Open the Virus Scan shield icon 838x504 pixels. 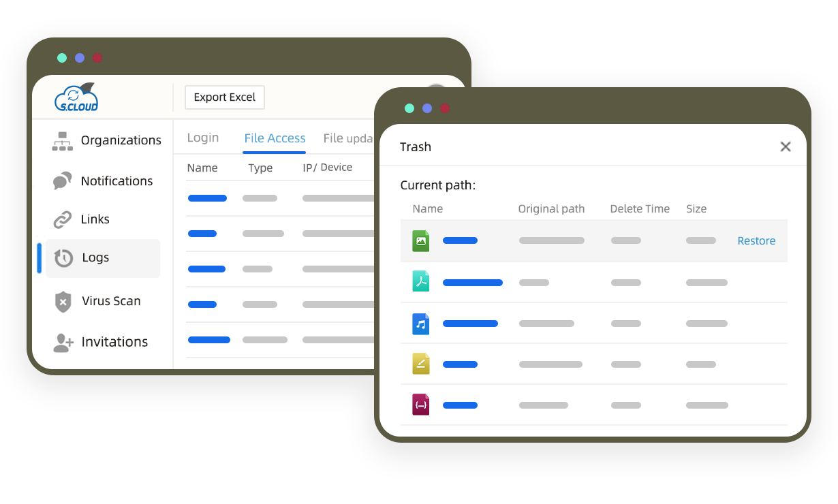tap(63, 301)
